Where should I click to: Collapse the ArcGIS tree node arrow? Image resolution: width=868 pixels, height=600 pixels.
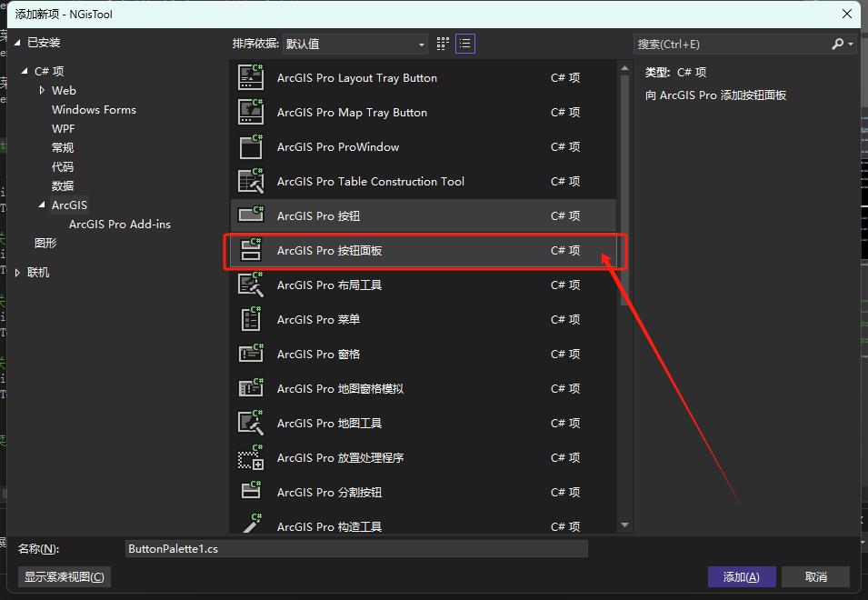pos(42,205)
